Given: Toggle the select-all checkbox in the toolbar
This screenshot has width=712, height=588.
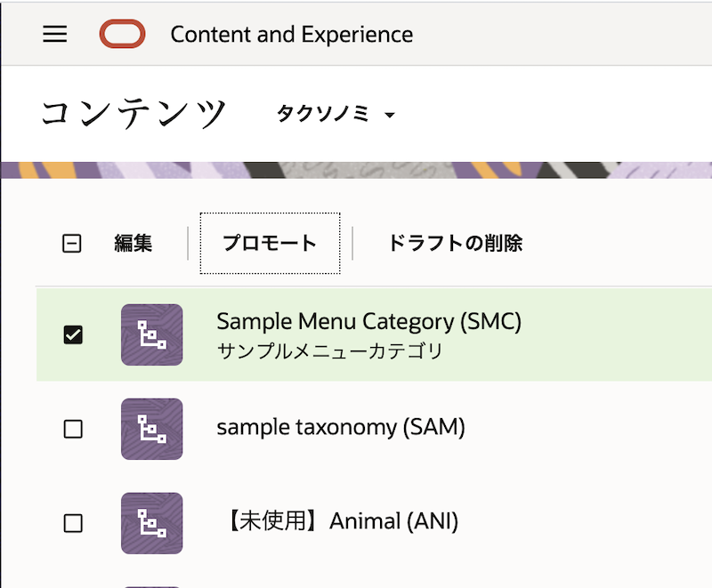Looking at the screenshot, I should 72,244.
